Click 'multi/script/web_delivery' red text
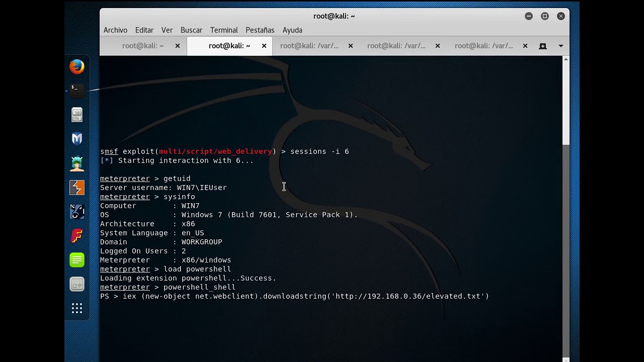The height and width of the screenshot is (362, 644). click(215, 151)
